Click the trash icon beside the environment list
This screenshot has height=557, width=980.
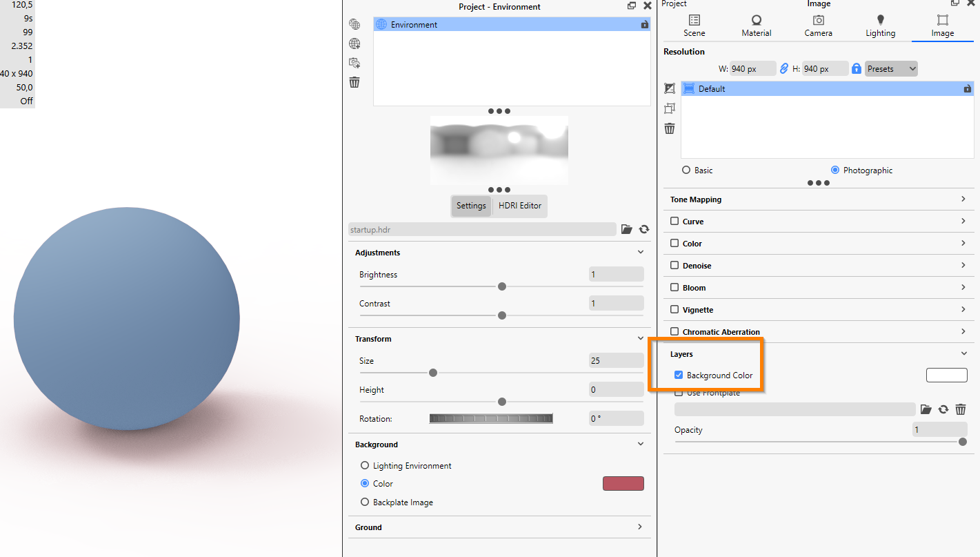[354, 82]
